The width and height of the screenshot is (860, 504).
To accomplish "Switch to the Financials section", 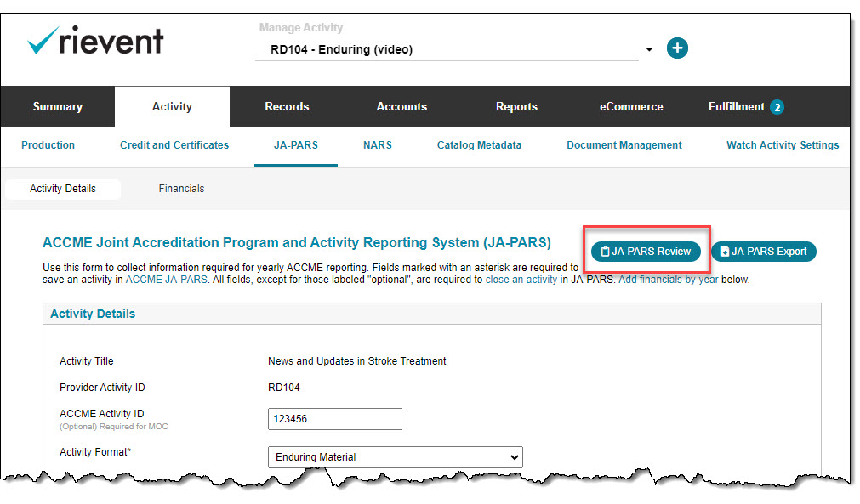I will tap(181, 189).
